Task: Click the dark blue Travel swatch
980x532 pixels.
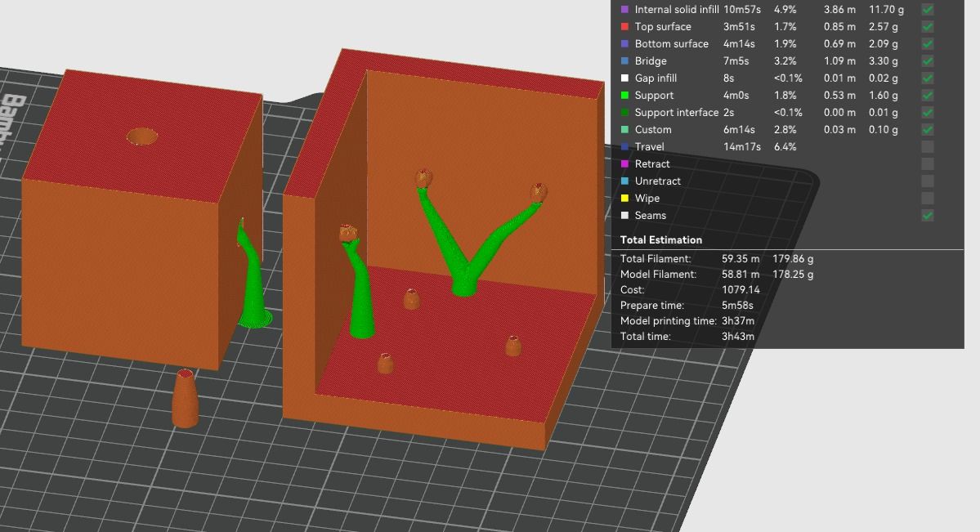Action: (624, 147)
